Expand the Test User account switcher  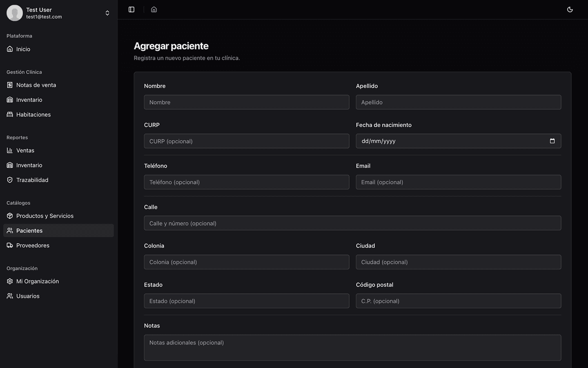click(107, 13)
